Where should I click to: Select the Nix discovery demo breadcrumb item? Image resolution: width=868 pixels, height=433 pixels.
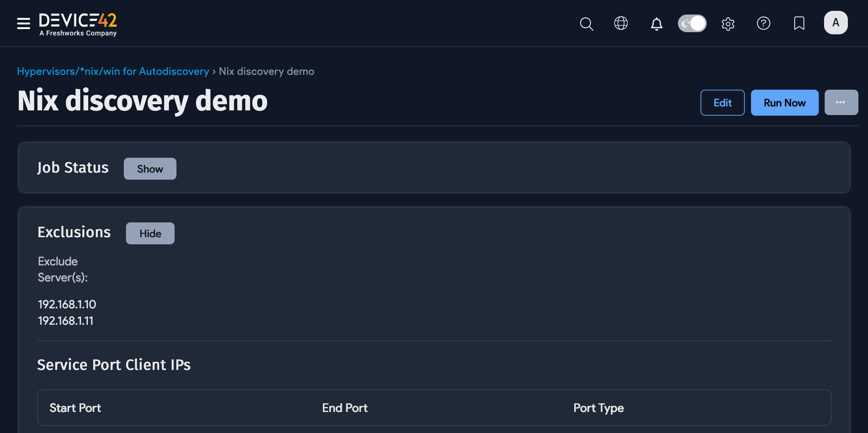[266, 71]
